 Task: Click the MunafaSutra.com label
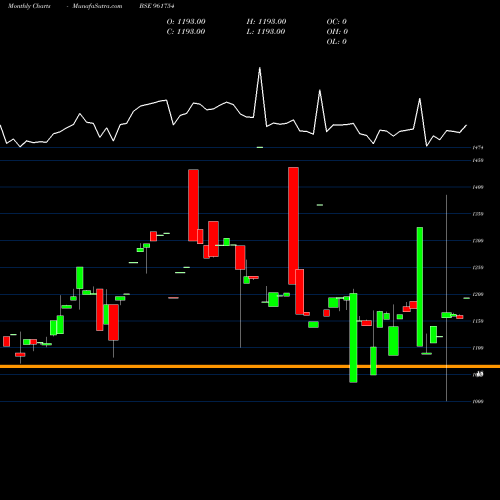(97, 6)
